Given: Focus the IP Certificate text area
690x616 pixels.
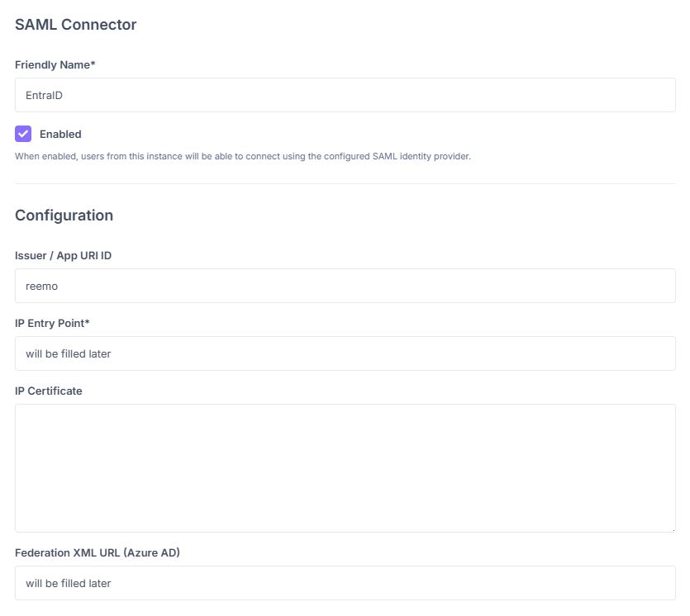Looking at the screenshot, I should pyautogui.click(x=345, y=467).
